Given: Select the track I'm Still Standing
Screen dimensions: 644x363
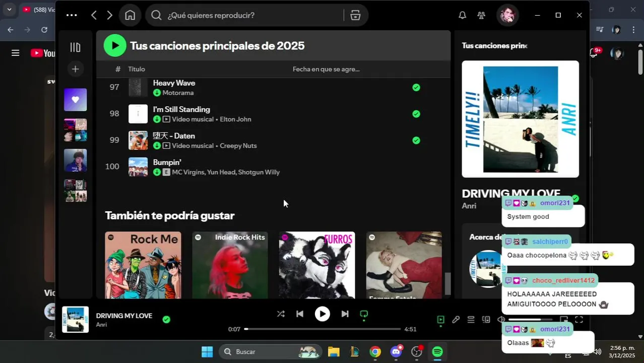Looking at the screenshot, I should point(181,109).
